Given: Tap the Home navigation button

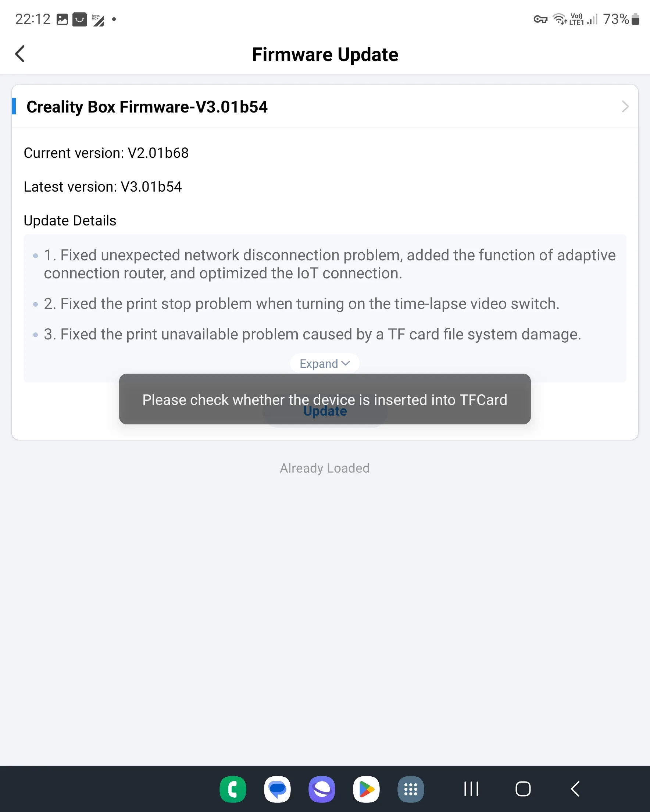Looking at the screenshot, I should [x=523, y=789].
